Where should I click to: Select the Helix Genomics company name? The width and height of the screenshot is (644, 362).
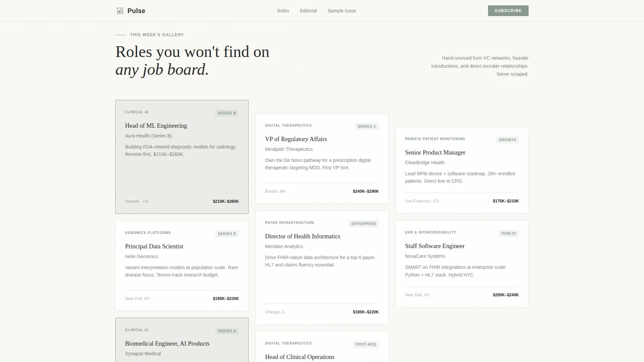pyautogui.click(x=142, y=256)
